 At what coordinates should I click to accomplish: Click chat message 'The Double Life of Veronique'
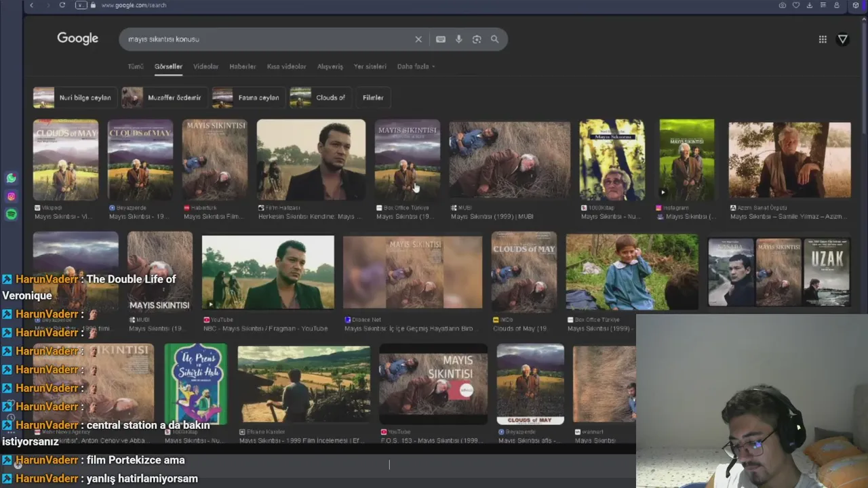tap(89, 287)
